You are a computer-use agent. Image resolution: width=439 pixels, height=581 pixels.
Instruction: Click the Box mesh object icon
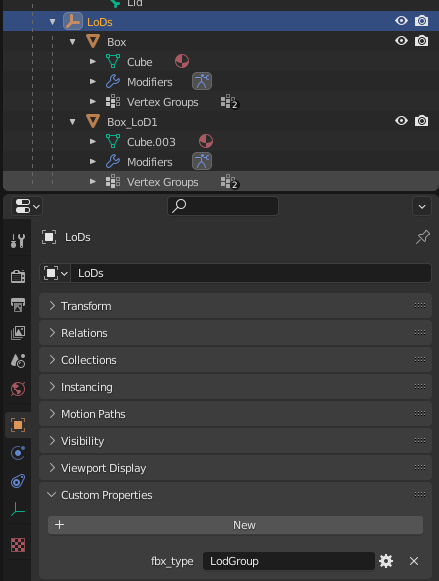point(93,41)
